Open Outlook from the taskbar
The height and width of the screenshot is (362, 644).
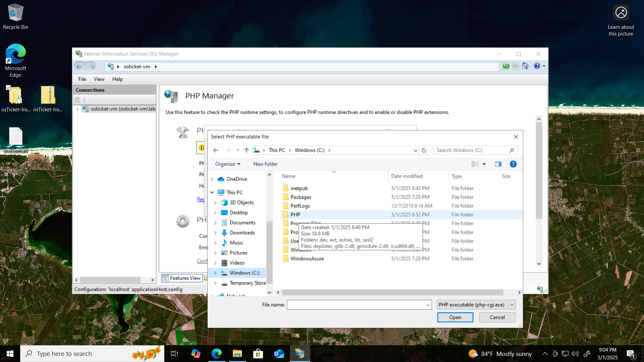point(279,354)
